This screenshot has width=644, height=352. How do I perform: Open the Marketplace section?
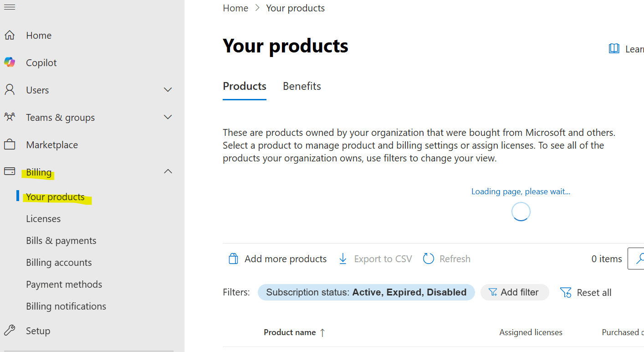52,145
